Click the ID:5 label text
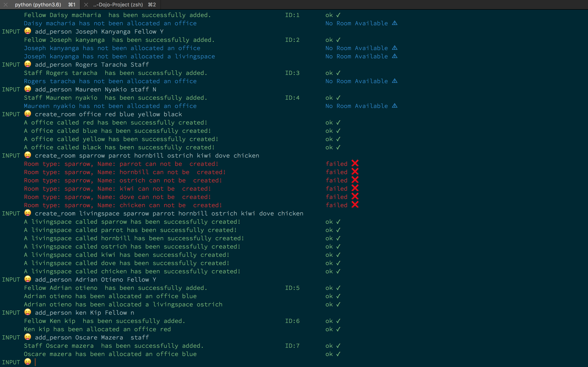588x367 pixels. click(x=292, y=288)
